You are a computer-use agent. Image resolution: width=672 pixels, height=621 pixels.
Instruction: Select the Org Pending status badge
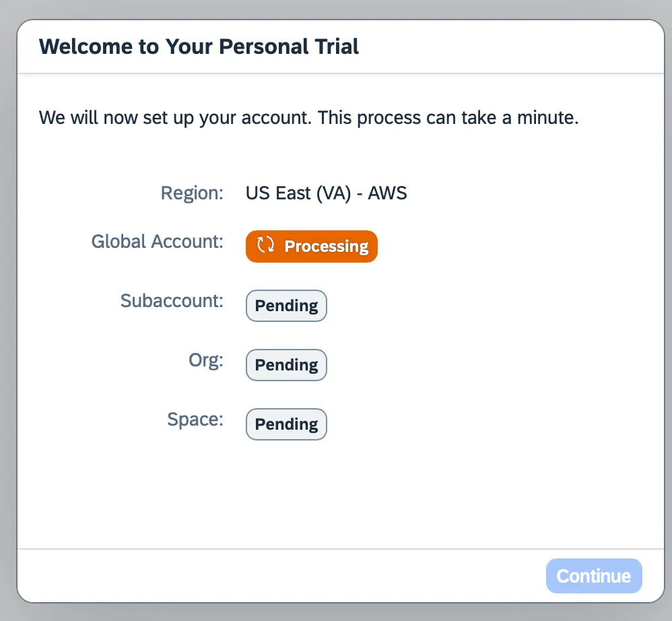tap(286, 364)
